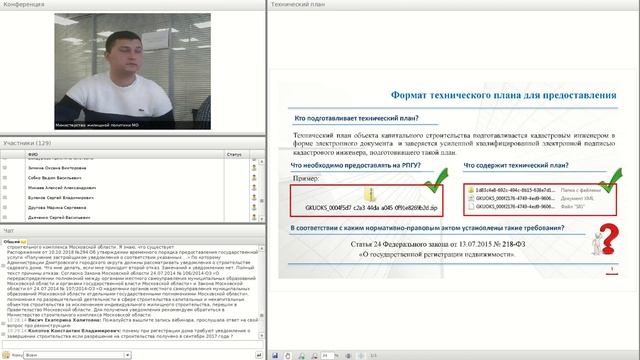Click the message icon beside Колотов Константин's chat message
The width and height of the screenshot is (640, 360).
(x=3, y=333)
